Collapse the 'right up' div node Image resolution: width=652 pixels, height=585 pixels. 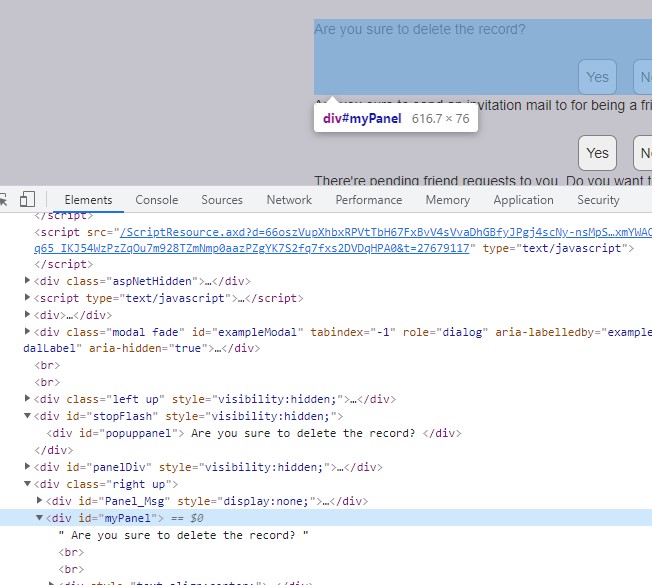27,484
